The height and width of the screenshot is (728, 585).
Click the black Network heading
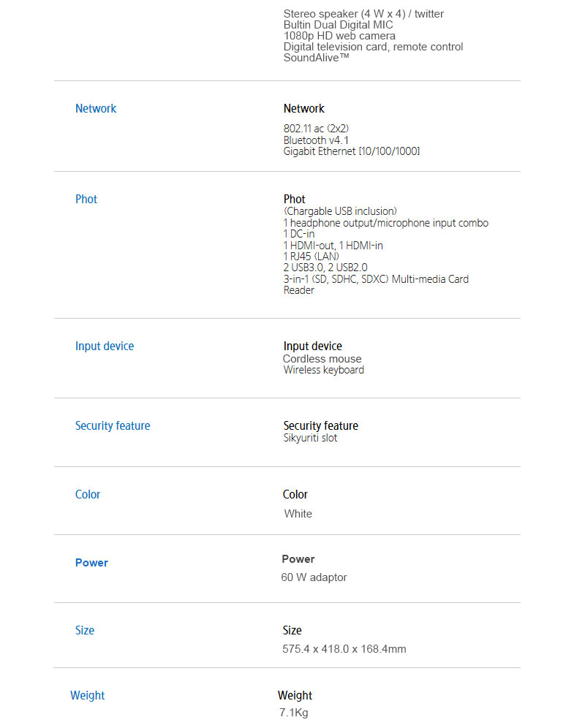point(304,108)
